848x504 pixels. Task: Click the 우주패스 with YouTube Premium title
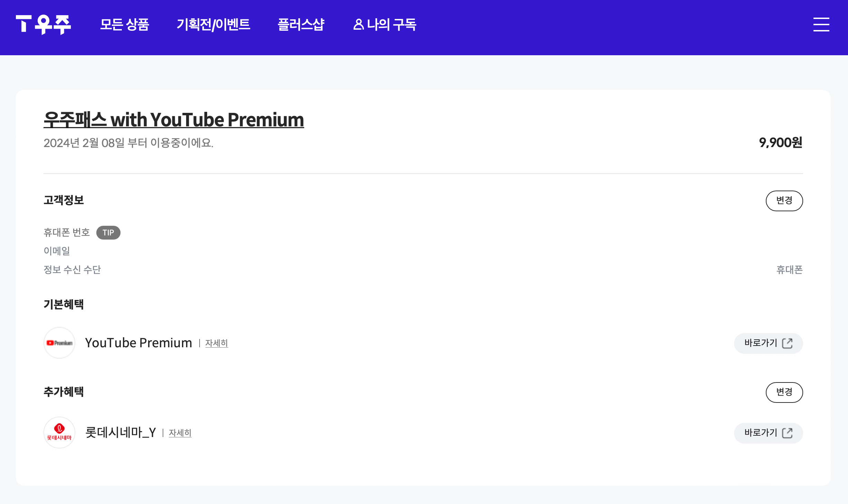[173, 119]
